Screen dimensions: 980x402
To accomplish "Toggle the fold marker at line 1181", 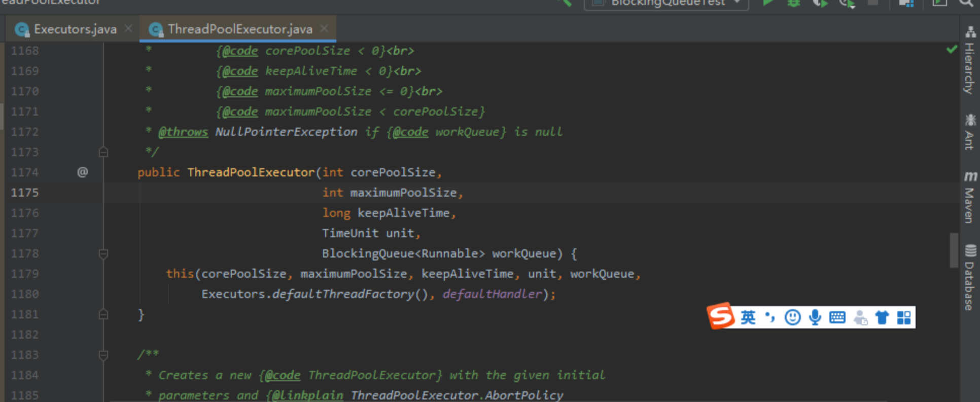I will click(103, 314).
